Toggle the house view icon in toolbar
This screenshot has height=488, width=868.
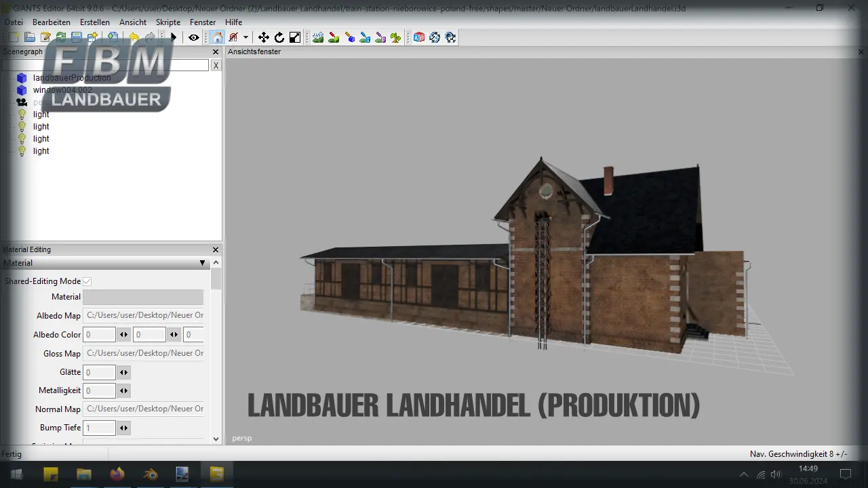[217, 37]
